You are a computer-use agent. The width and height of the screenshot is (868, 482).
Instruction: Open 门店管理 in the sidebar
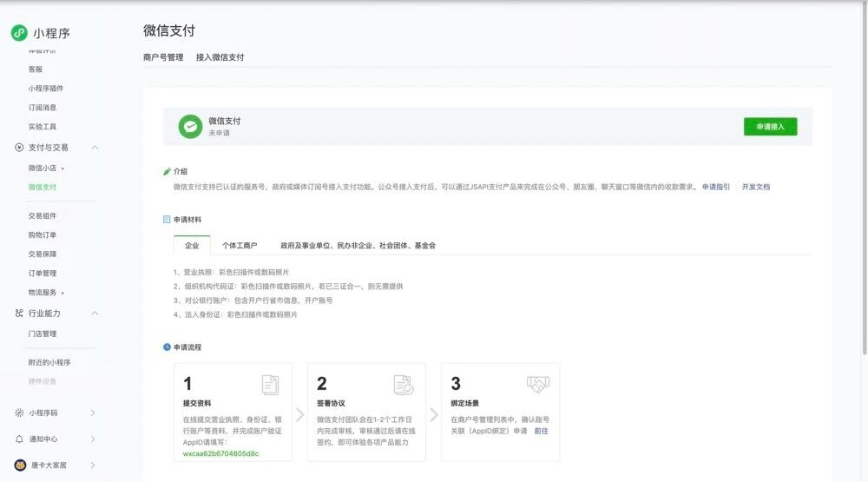point(43,334)
